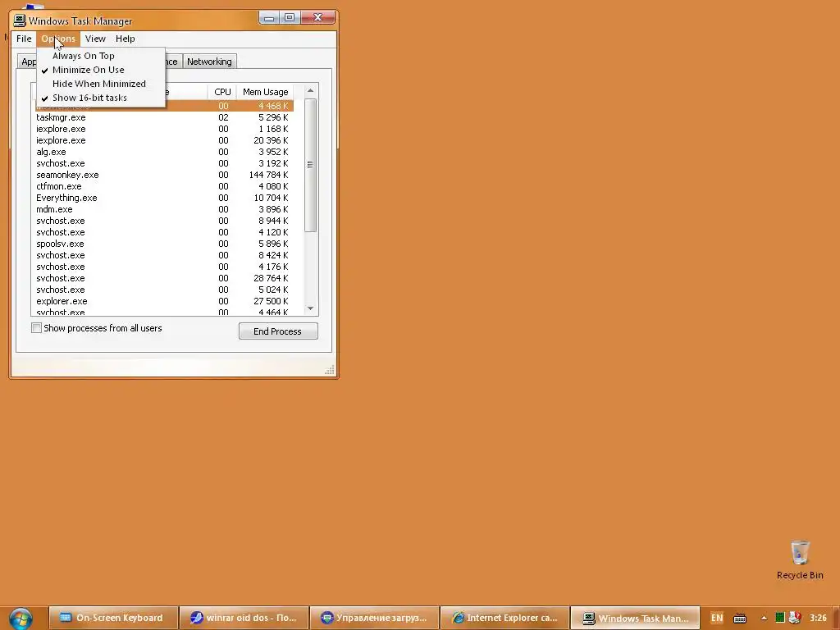Select the ctfmon.exe process
This screenshot has width=840, height=630.
[164, 186]
